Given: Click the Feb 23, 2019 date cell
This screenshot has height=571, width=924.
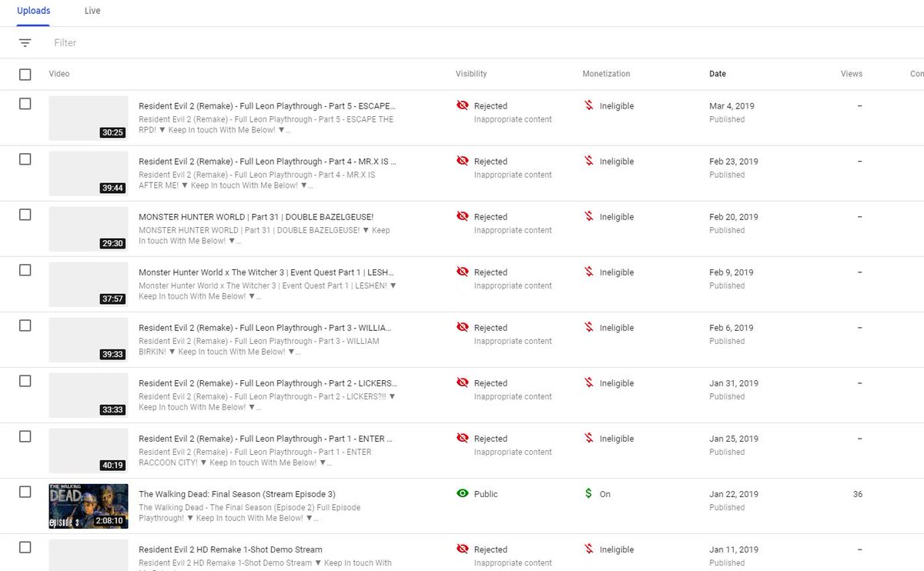Looking at the screenshot, I should coord(734,162).
